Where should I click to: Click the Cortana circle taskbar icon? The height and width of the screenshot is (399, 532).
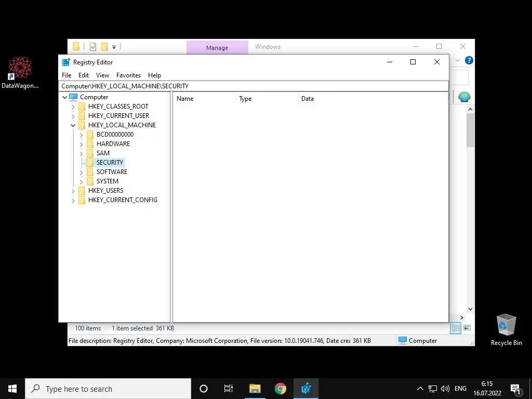[x=204, y=389]
